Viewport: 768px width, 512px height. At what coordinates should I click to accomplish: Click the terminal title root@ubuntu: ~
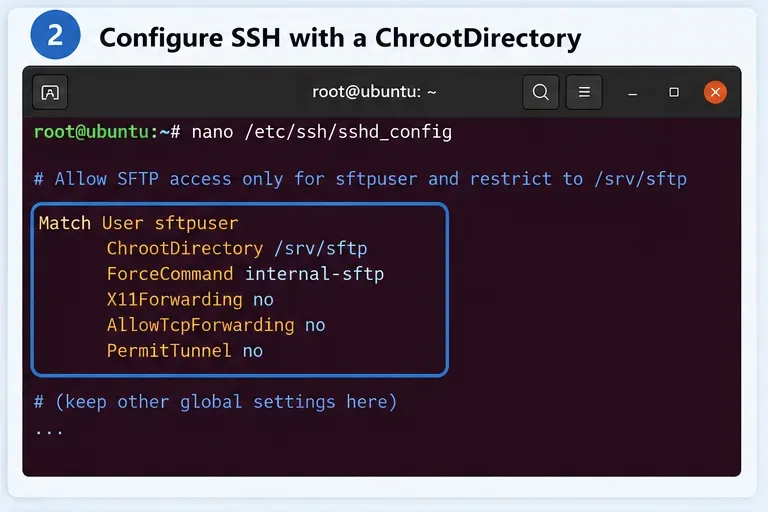[374, 92]
